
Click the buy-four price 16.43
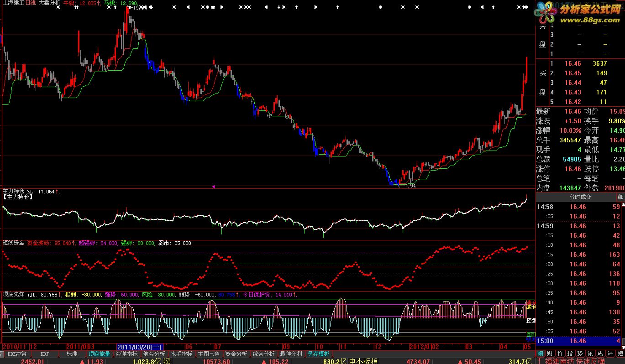573,92
